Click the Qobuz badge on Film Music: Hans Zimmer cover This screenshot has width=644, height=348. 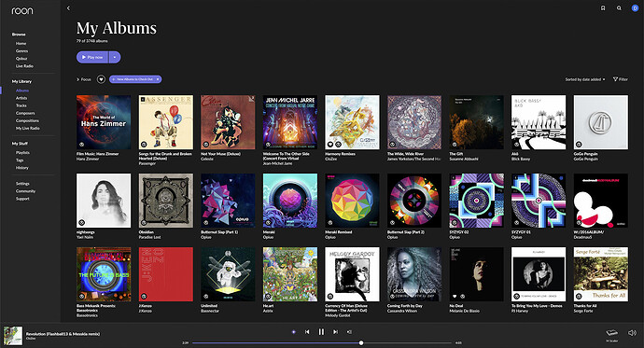[x=81, y=145]
